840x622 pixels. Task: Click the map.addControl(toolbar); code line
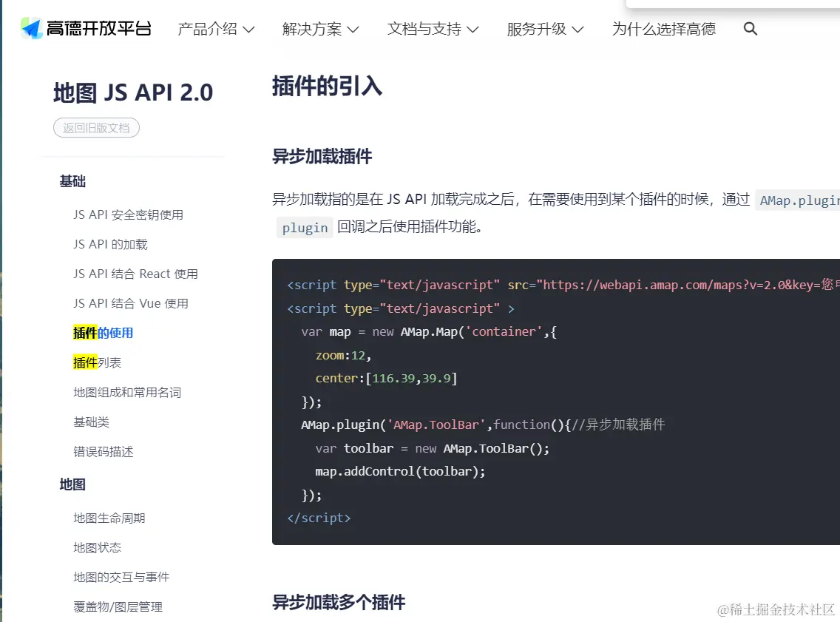tap(400, 471)
